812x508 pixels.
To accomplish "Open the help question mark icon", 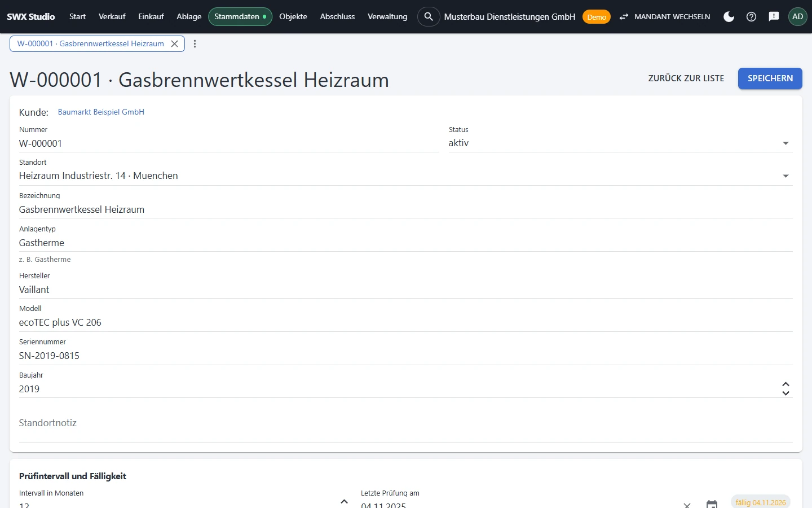I will click(751, 17).
